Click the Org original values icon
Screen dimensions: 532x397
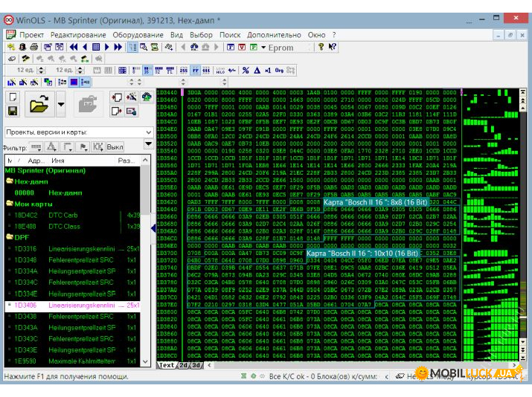279,70
